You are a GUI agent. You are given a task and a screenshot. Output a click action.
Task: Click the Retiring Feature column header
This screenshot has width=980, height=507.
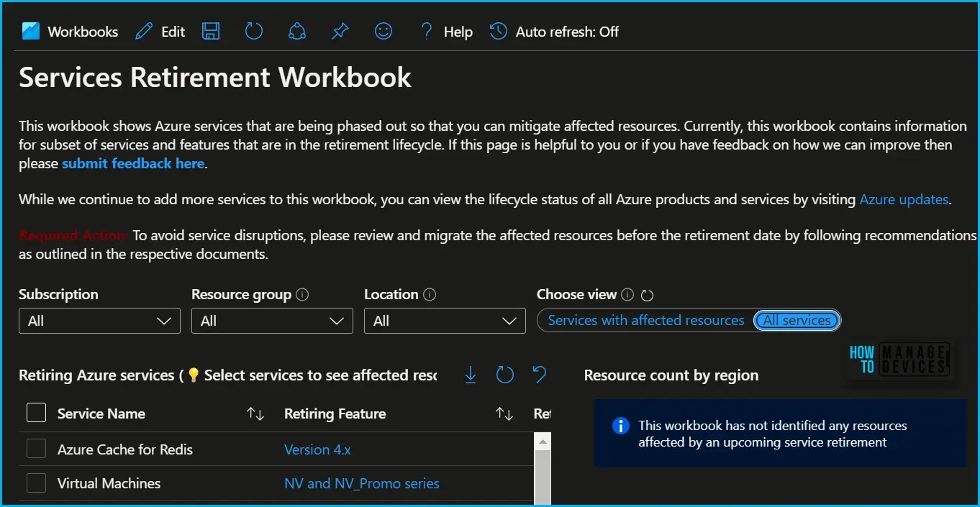[335, 414]
